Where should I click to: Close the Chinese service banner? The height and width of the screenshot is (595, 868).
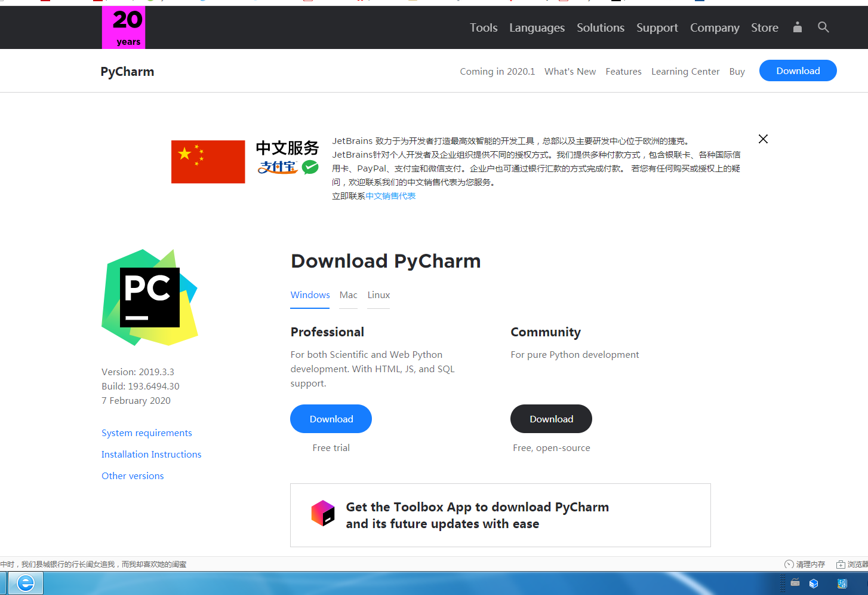click(x=763, y=139)
